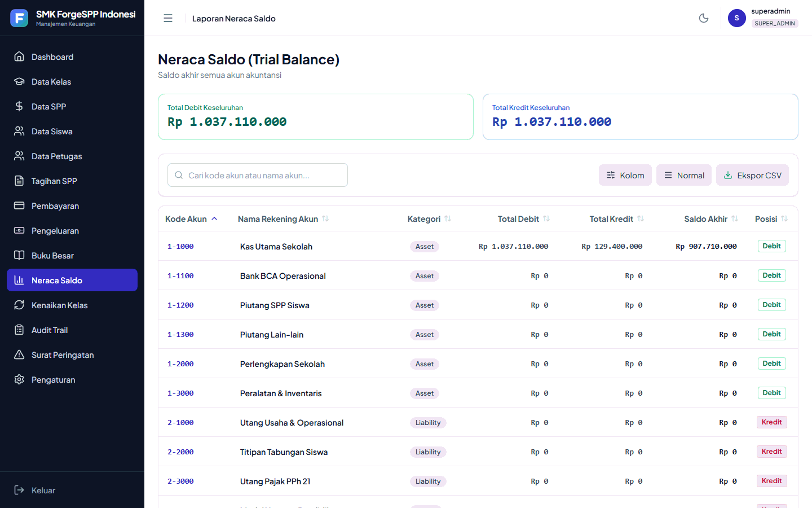Sort by Kode Akun column header
Image resolution: width=812 pixels, height=508 pixels.
click(191, 219)
